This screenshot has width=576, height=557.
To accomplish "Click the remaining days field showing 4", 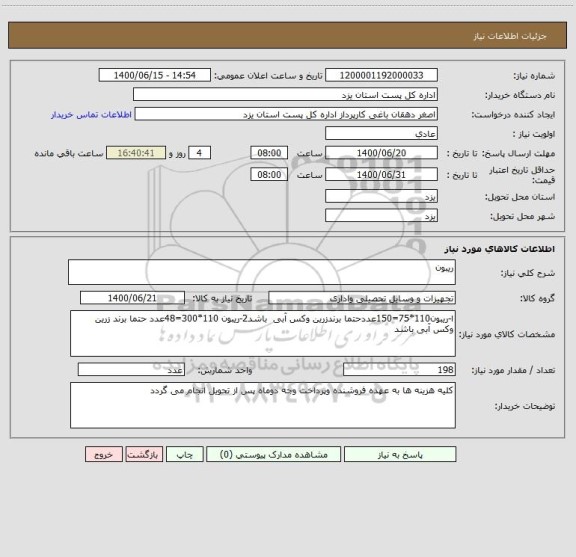I will (199, 153).
